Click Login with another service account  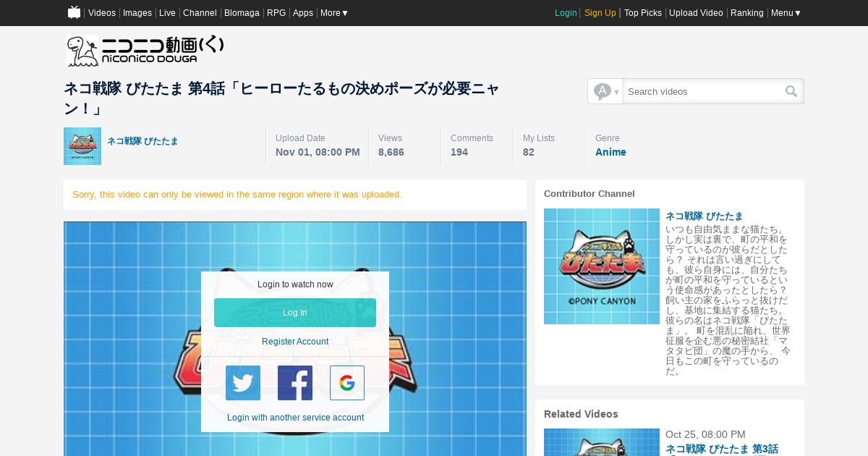(295, 418)
